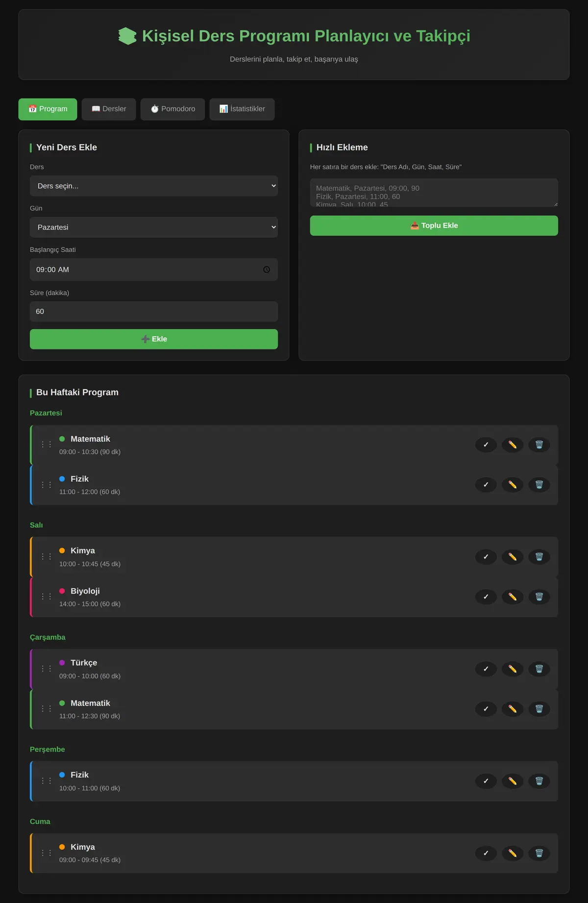
Task: Edit the Monday Matematik 09:00 lesson
Action: 513,445
